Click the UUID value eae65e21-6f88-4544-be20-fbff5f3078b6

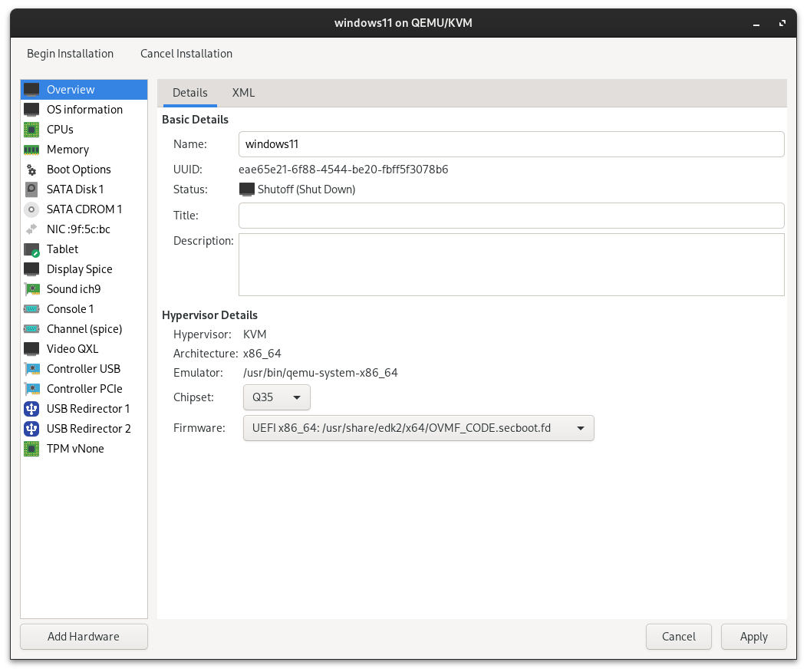point(344,170)
